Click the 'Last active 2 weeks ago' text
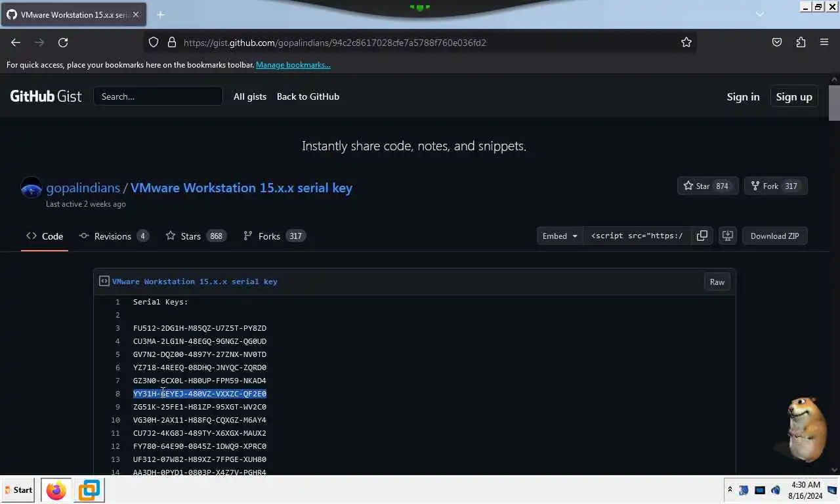Viewport: 840px width, 504px height. 86,204
